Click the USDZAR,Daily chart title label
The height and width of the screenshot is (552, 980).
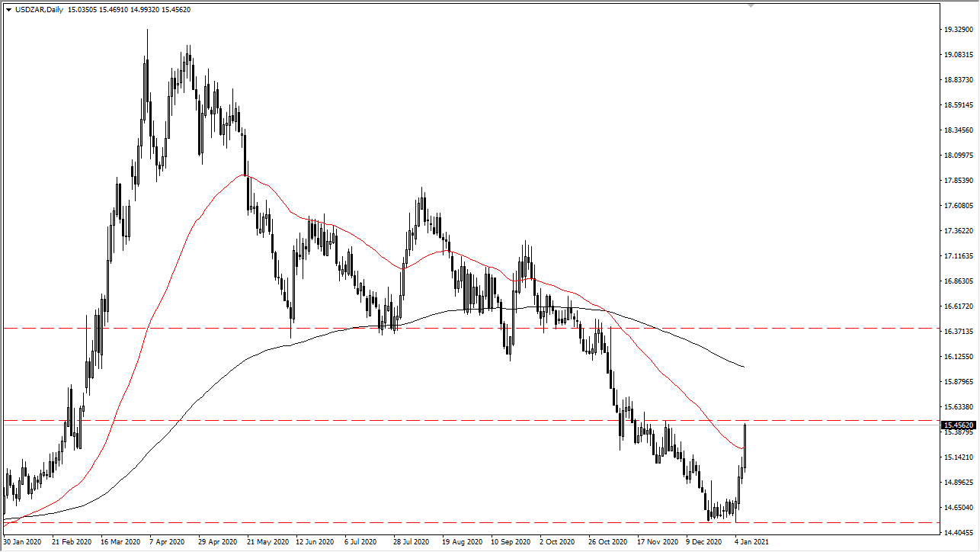click(x=39, y=9)
